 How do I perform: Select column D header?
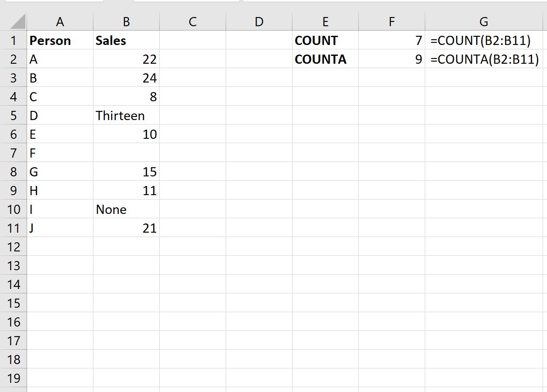259,21
